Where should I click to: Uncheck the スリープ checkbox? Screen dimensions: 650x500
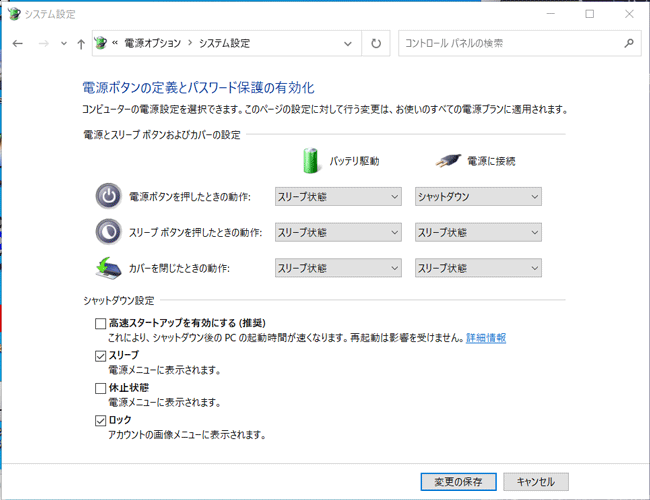pos(100,356)
